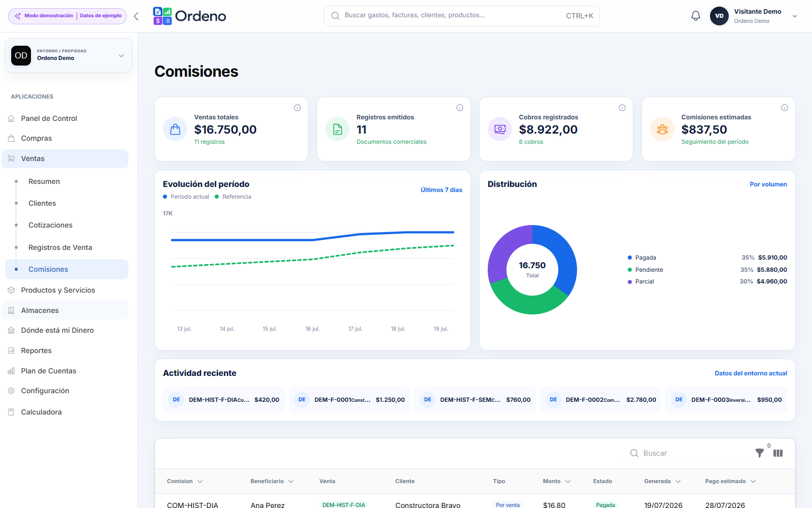Show info for Ventas totales card

pyautogui.click(x=297, y=108)
